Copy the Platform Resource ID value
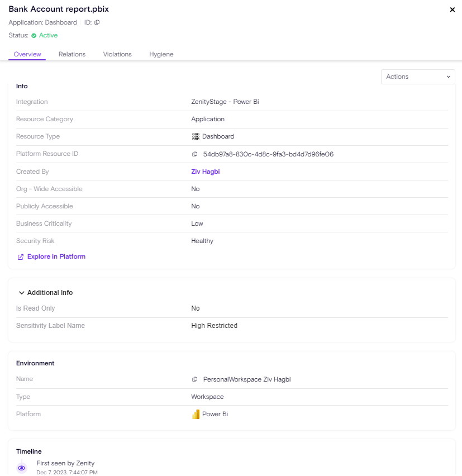Viewport: 462px width, 476px height. [x=195, y=154]
